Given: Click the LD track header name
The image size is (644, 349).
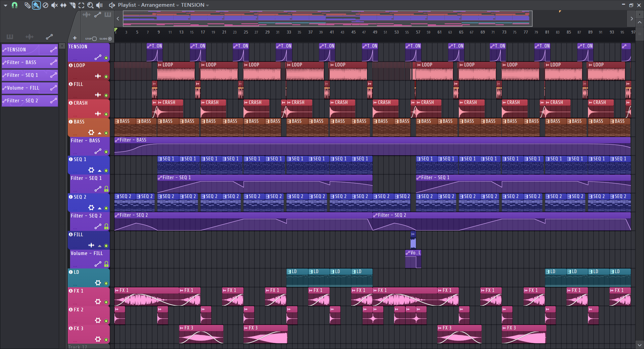Looking at the screenshot, I should click(76, 272).
